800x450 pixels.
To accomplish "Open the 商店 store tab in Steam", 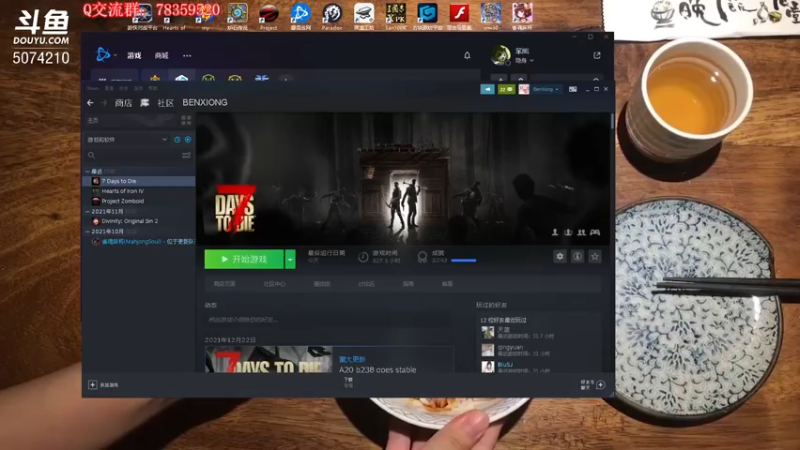I will [123, 103].
